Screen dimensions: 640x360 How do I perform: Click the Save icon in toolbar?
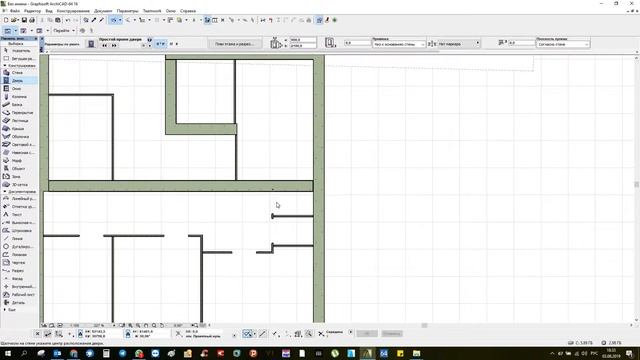coord(24,20)
